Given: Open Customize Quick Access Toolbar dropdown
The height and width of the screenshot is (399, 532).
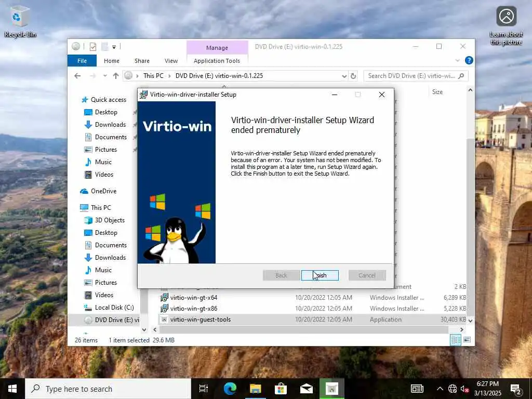Looking at the screenshot, I should pyautogui.click(x=114, y=47).
